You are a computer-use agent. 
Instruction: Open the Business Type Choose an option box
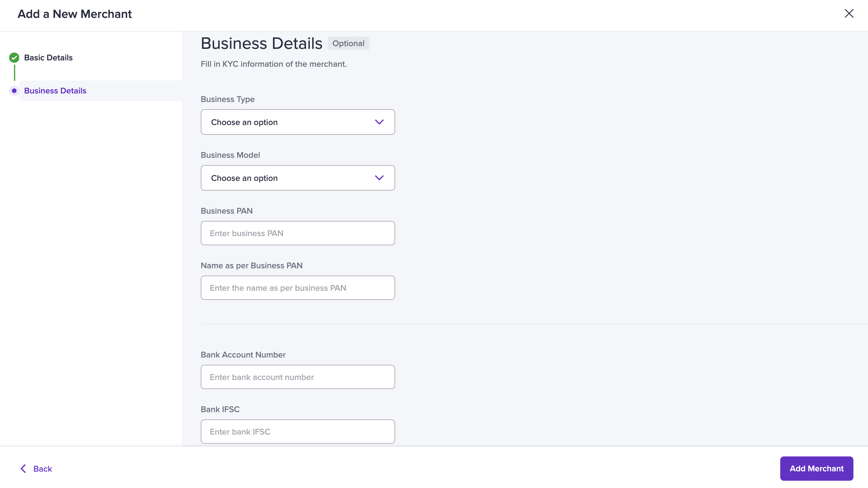(298, 122)
